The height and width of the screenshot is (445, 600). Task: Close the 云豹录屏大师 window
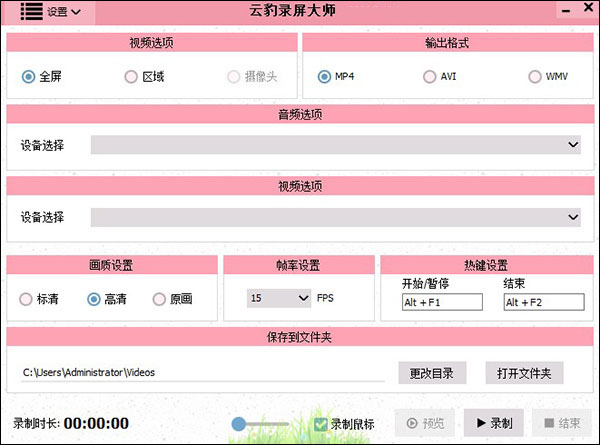(589, 7)
